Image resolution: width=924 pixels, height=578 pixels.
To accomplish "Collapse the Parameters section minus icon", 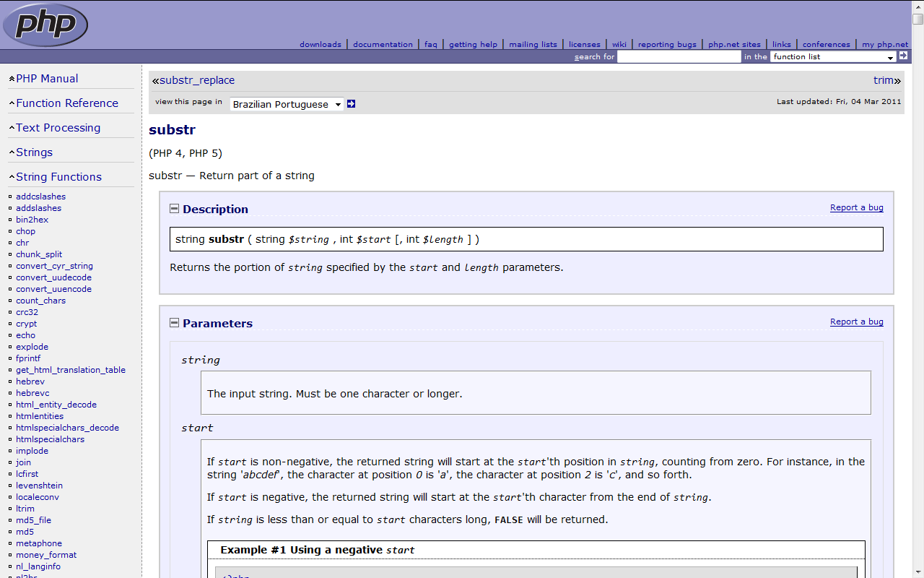I will coord(174,323).
